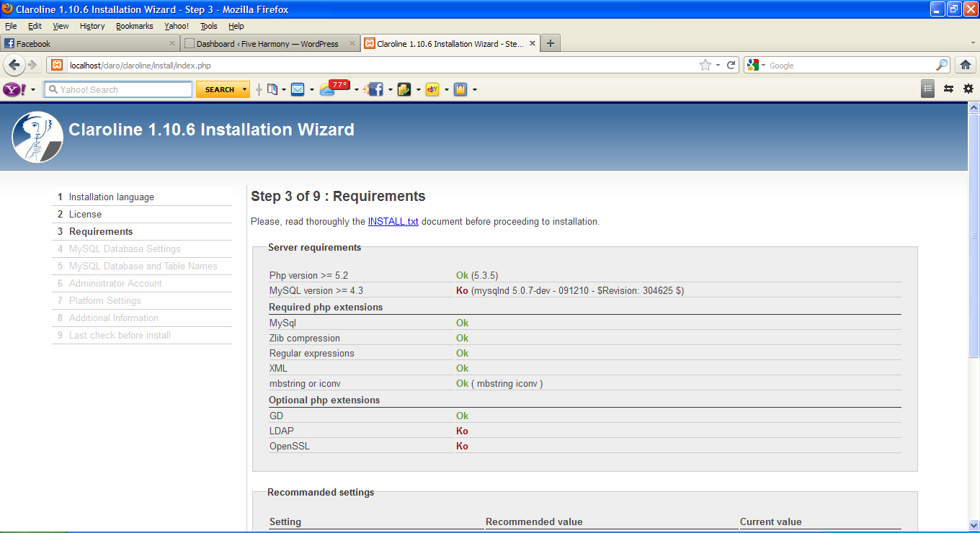Open the Facebook icon dropdown arrow

tap(390, 90)
